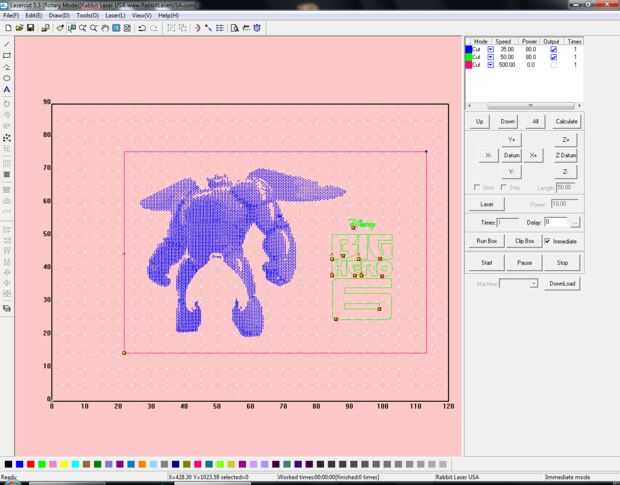Click the dark filled square tool icon

7,175
